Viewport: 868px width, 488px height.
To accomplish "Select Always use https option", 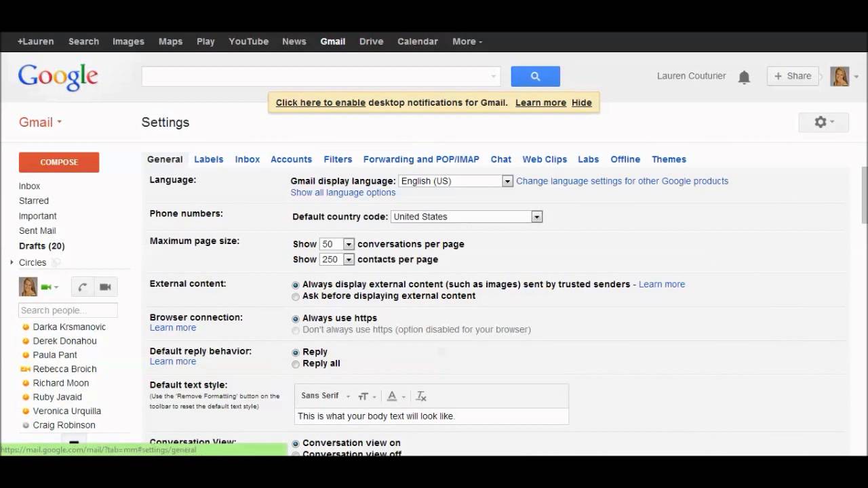I will click(296, 319).
